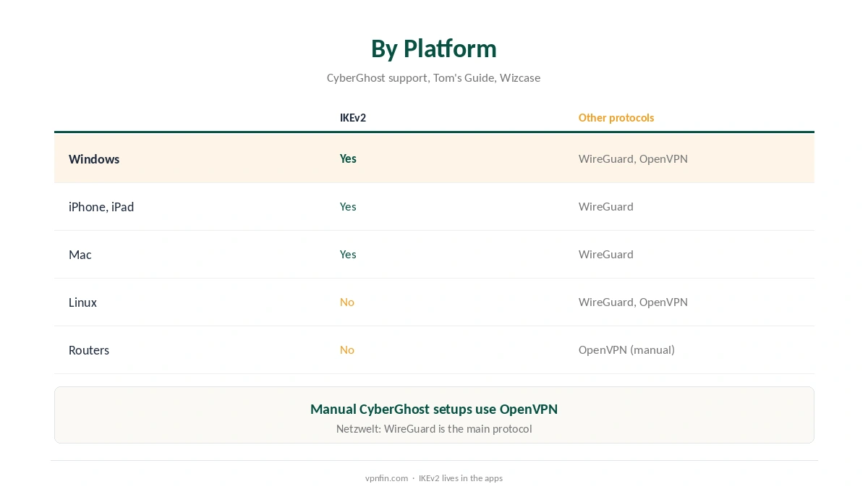Click the 'IKEv2' column header
This screenshot has height=492, width=868.
(x=353, y=118)
